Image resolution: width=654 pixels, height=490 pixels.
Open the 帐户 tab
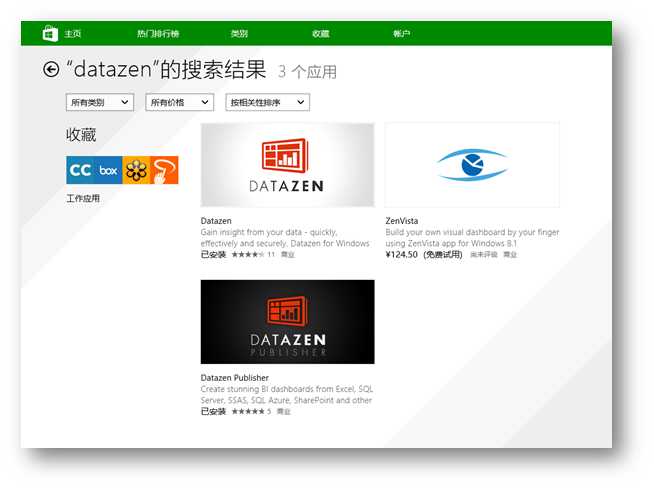point(402,34)
